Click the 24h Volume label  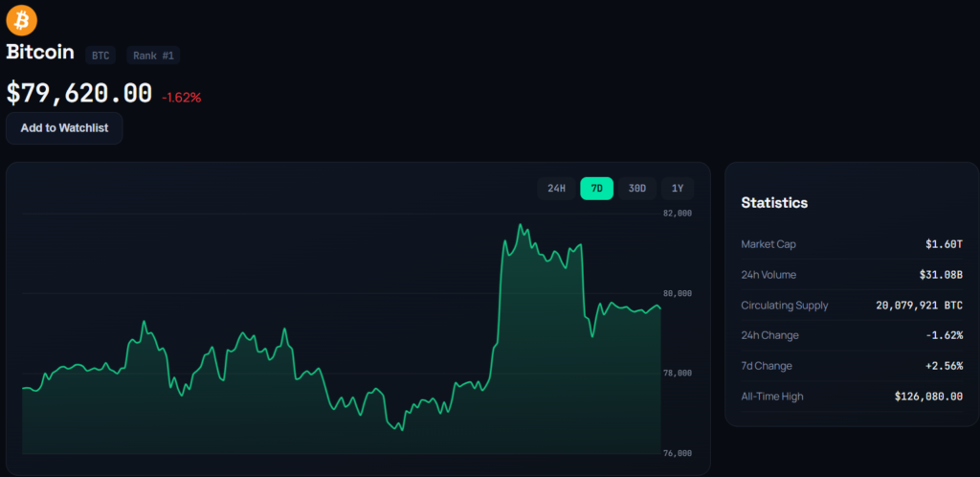pos(768,275)
